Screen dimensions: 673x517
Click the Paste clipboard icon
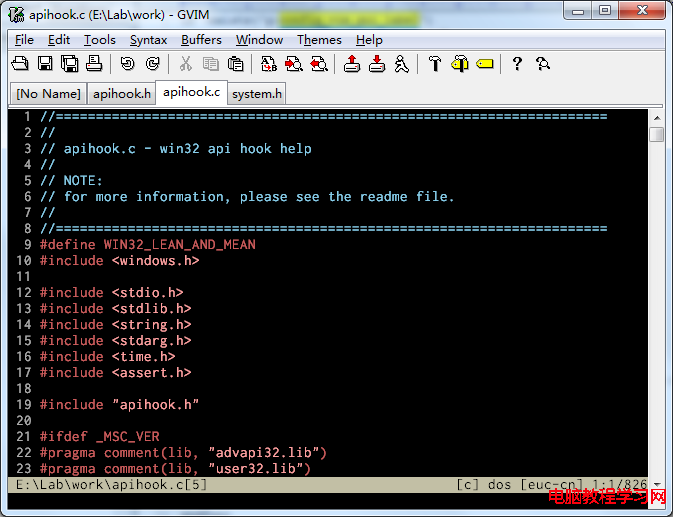click(235, 64)
